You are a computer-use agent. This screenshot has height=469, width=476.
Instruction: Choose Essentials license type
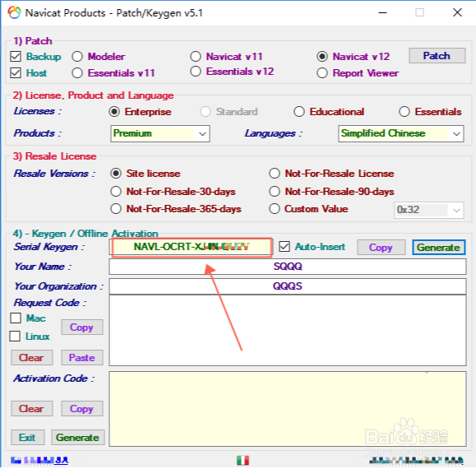[x=404, y=112]
